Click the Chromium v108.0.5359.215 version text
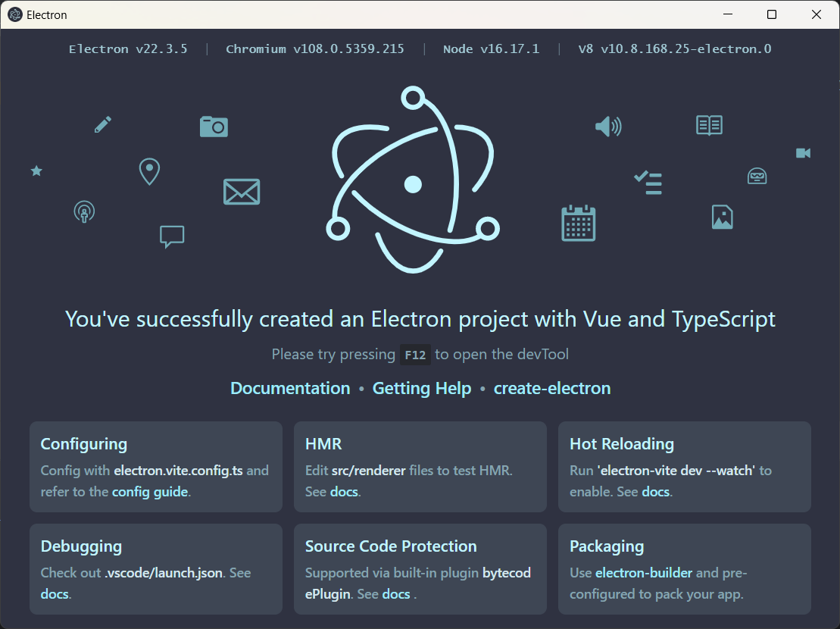The height and width of the screenshot is (629, 840). [x=315, y=49]
